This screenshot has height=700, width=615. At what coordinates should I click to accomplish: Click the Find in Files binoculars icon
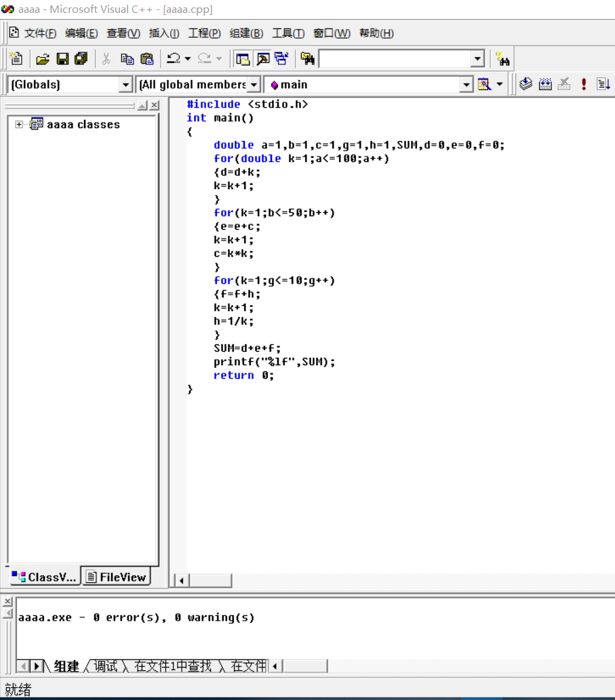(308, 59)
